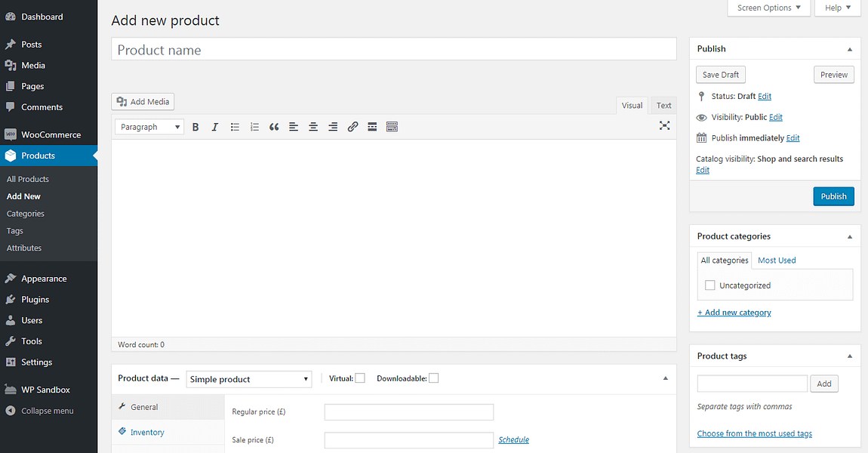Enable the Virtual product checkbox
Viewport: 868px width, 453px height.
tap(360, 377)
